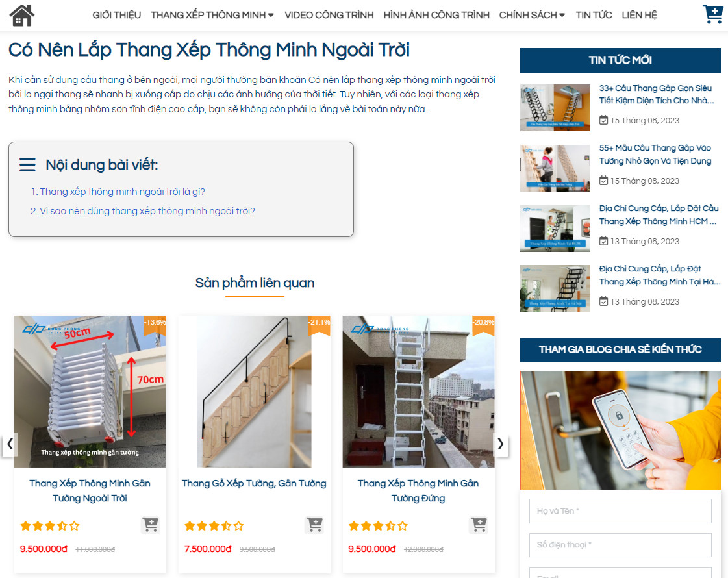Open the shopping cart icon in the header
Image resolution: width=728 pixels, height=578 pixels.
[712, 14]
